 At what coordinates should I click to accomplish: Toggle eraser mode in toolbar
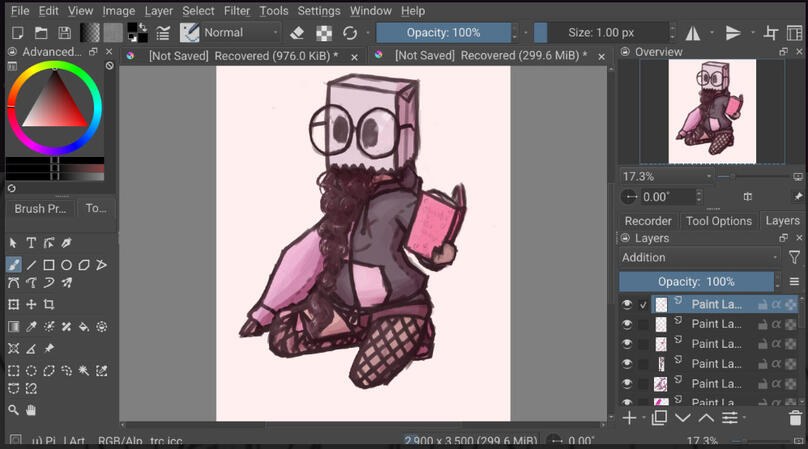pos(297,33)
